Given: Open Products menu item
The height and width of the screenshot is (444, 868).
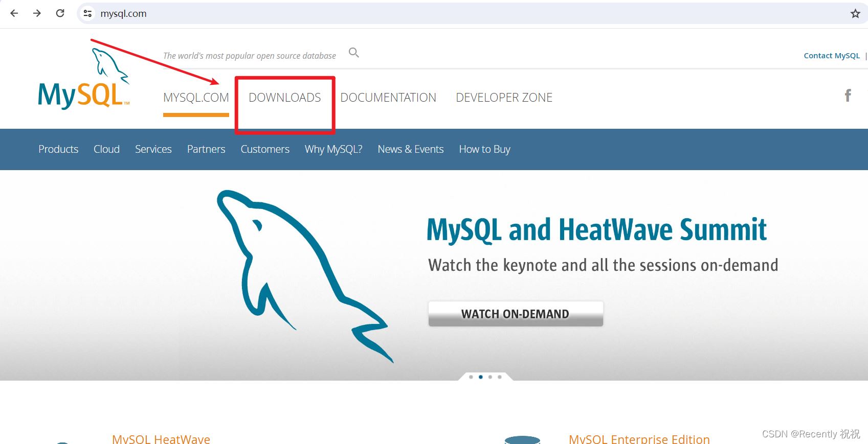Looking at the screenshot, I should [58, 149].
